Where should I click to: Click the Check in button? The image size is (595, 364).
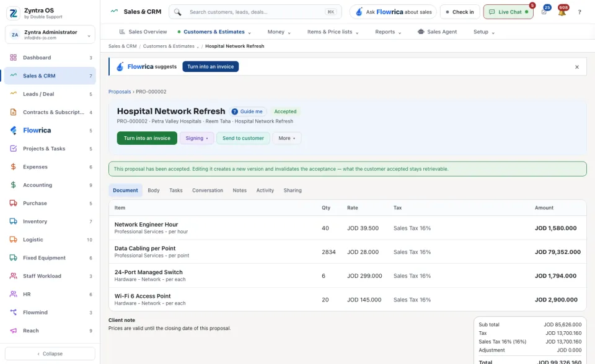[460, 12]
